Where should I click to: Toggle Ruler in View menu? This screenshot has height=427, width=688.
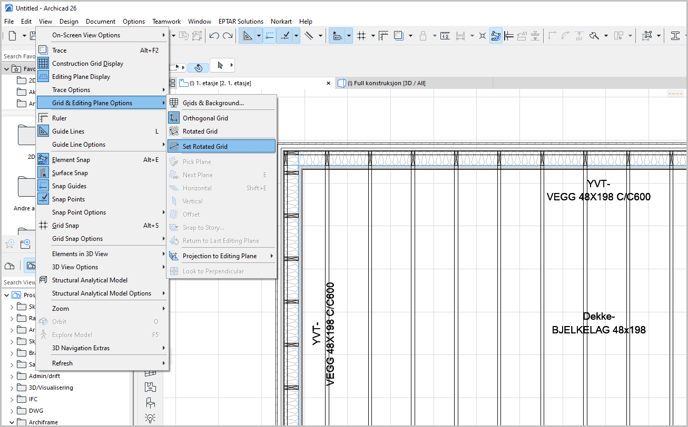(102, 118)
